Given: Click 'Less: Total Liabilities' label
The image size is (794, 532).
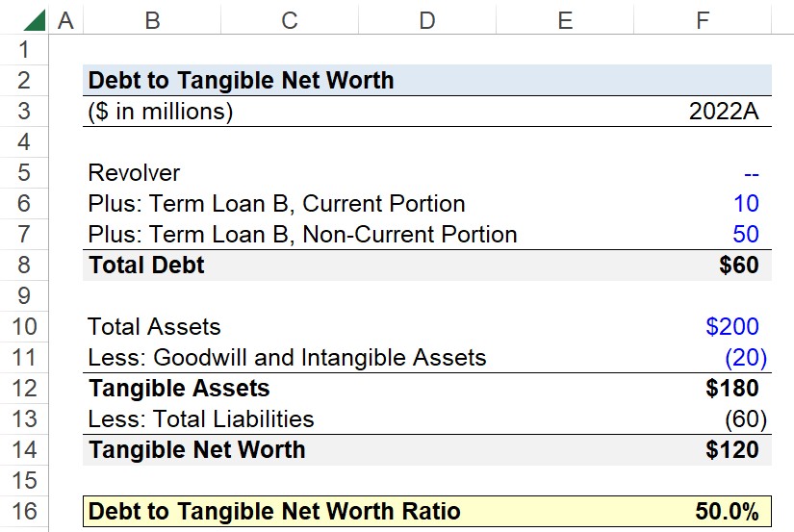Looking at the screenshot, I should (201, 419).
